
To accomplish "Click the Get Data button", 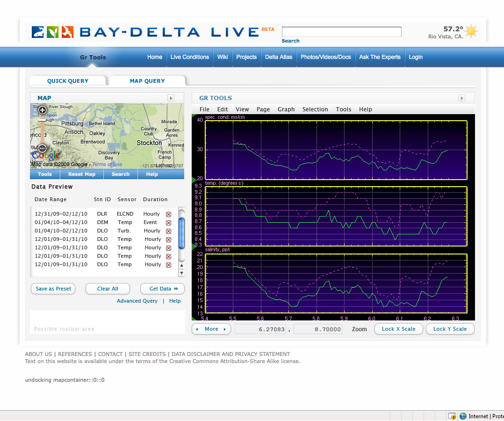I will (163, 289).
